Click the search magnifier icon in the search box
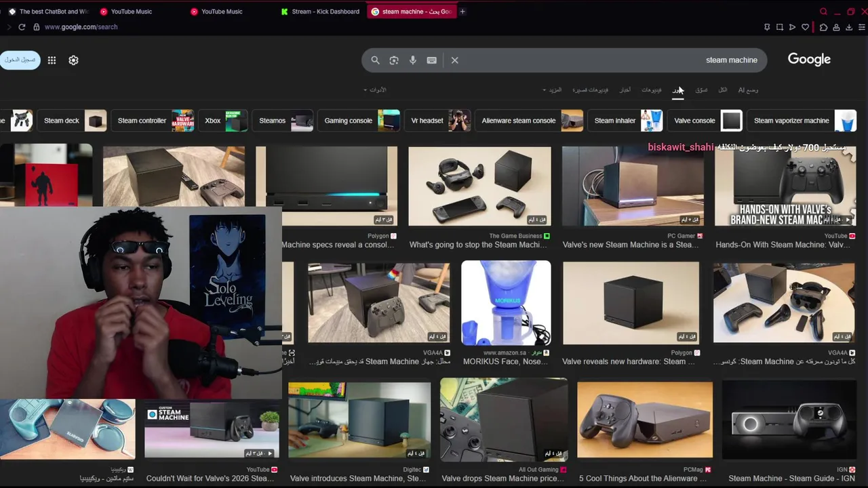Screen dimensions: 868x488 [375, 60]
